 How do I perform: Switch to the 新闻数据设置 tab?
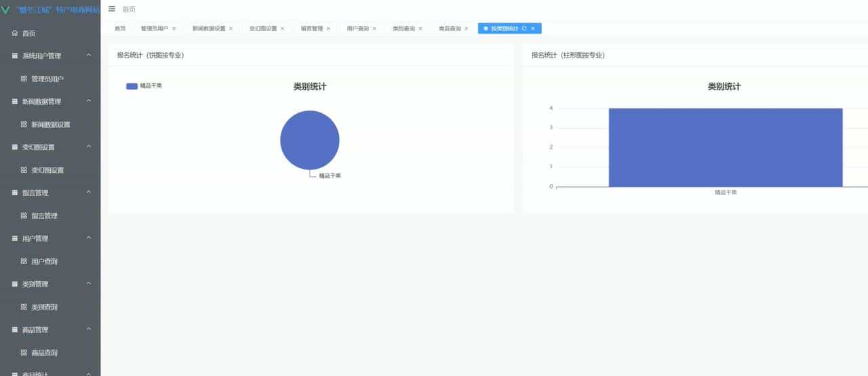(212, 28)
